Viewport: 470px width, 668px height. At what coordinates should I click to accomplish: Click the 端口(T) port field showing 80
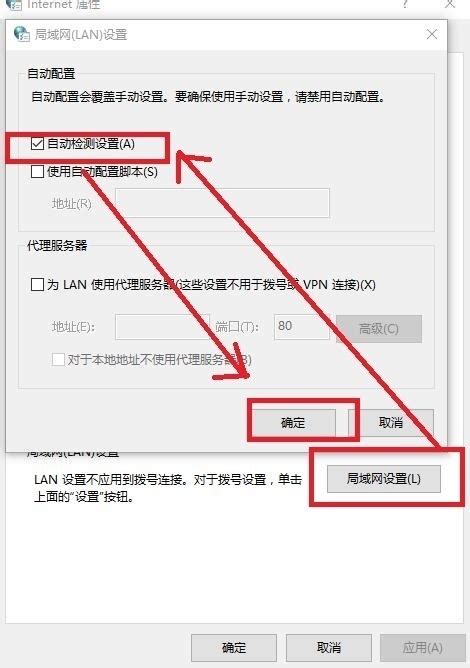pos(302,327)
